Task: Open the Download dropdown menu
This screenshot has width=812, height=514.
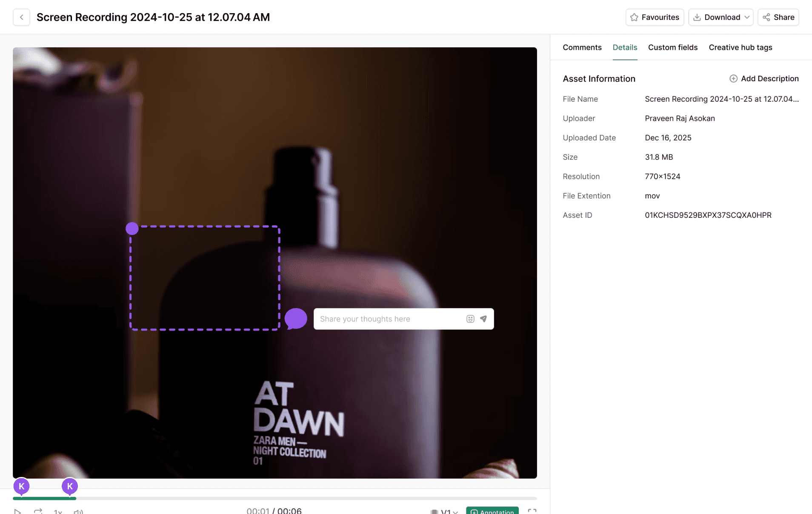Action: click(x=721, y=17)
